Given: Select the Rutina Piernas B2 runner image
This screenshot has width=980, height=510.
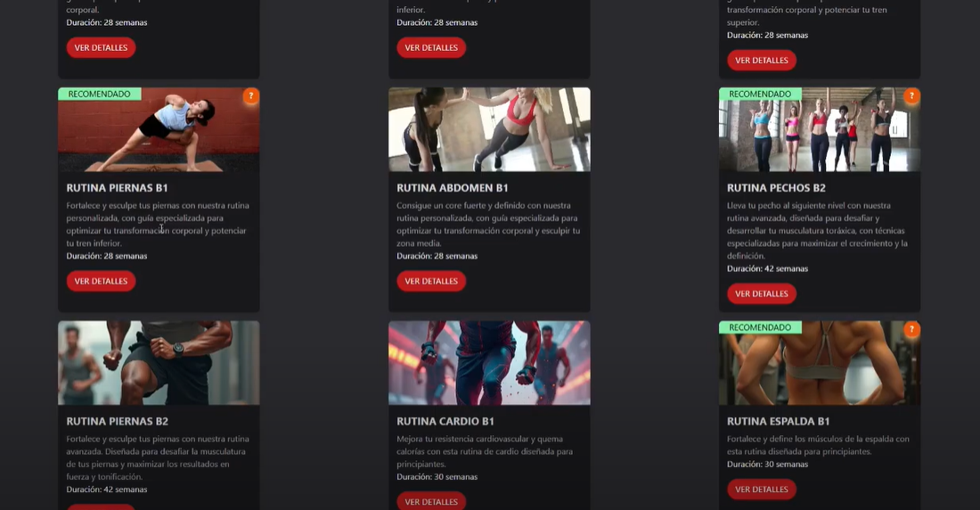Looking at the screenshot, I should coord(159,363).
